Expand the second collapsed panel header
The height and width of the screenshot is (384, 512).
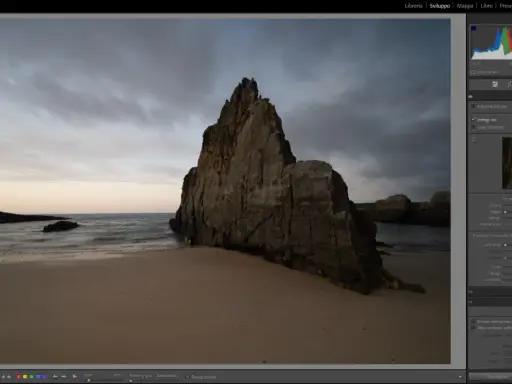pos(490,302)
